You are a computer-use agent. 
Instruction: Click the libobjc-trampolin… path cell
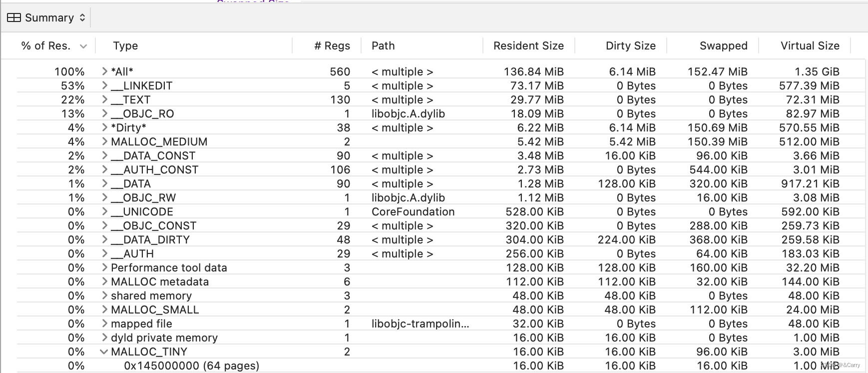[421, 323]
